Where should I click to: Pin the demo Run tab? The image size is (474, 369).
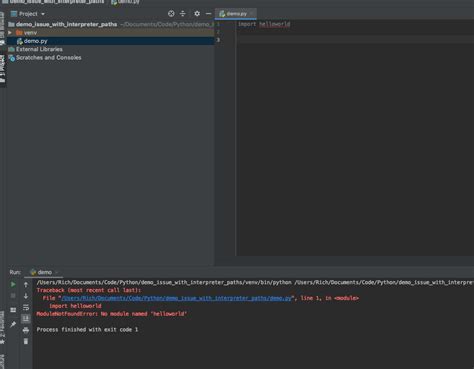point(13,324)
